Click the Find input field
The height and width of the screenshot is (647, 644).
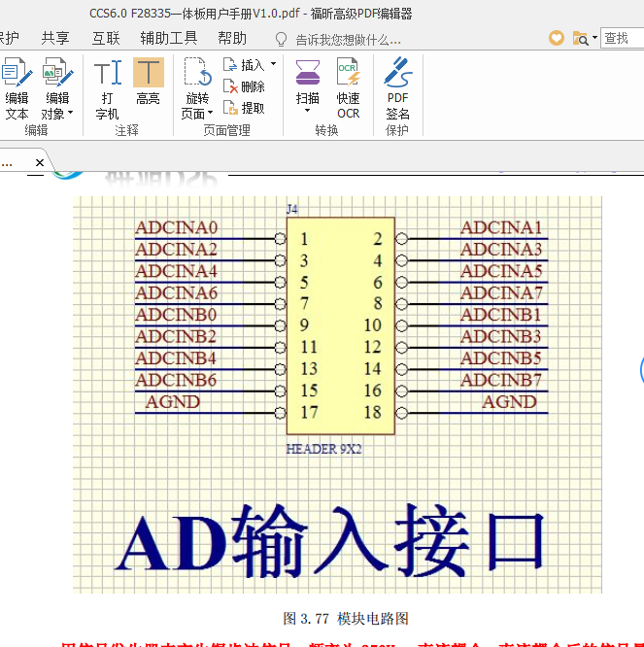(622, 38)
